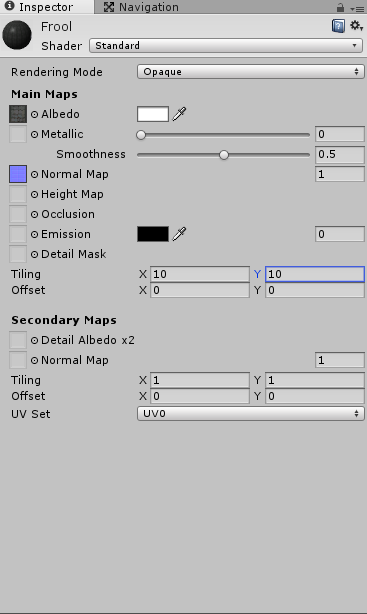Open texture picker circle for Detail Mask
Screen dimensions: 367x614
click(34, 254)
